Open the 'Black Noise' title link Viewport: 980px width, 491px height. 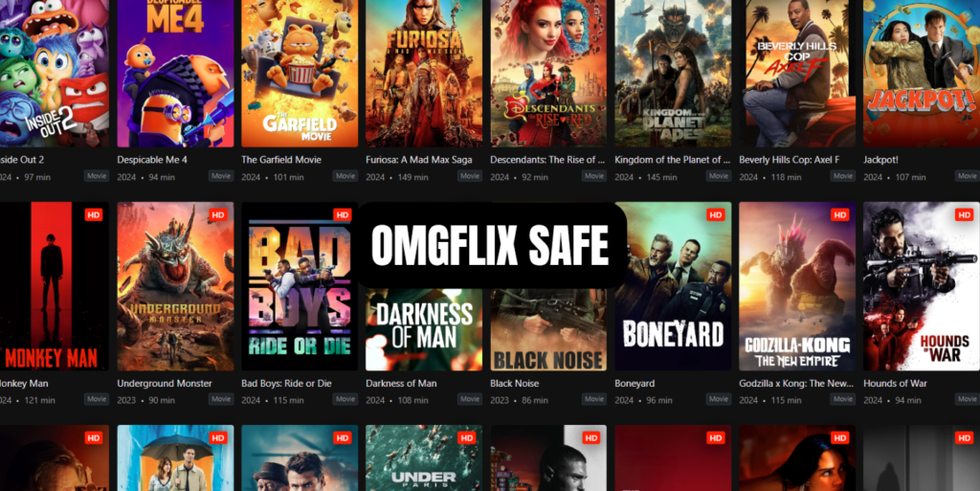514,384
